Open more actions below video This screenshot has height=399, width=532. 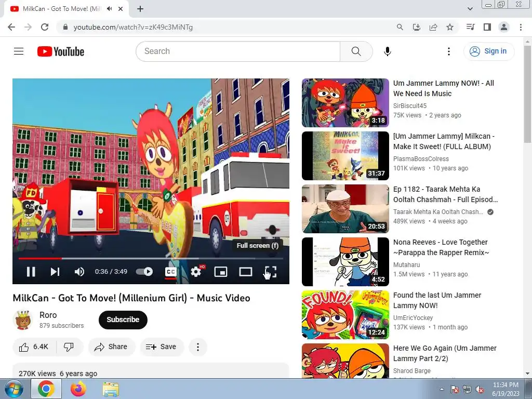click(x=198, y=347)
